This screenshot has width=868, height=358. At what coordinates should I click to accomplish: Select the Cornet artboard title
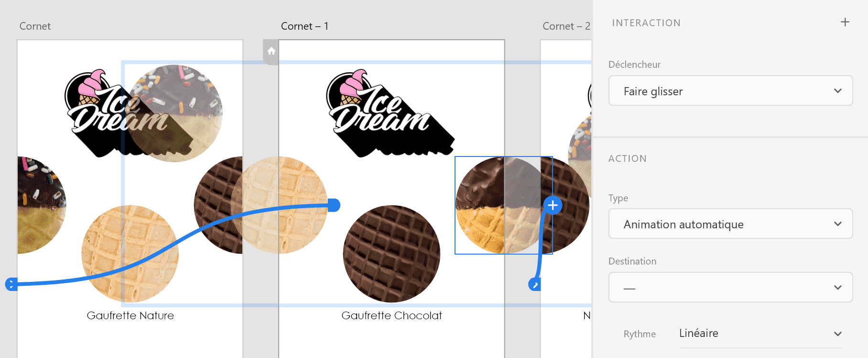[35, 26]
